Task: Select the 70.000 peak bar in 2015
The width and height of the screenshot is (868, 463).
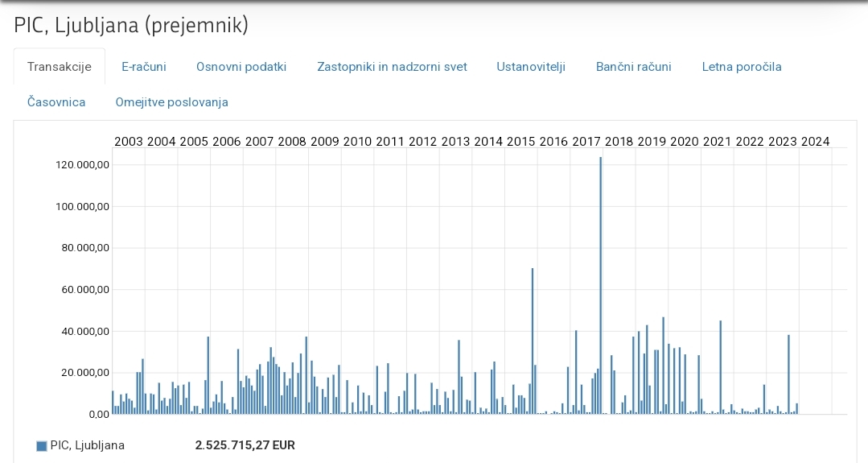Action: point(532,338)
